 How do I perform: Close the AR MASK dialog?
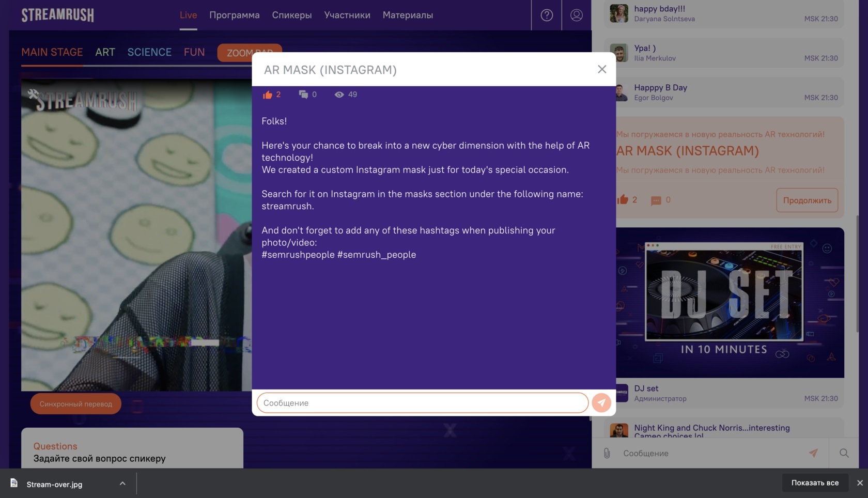[x=602, y=69]
